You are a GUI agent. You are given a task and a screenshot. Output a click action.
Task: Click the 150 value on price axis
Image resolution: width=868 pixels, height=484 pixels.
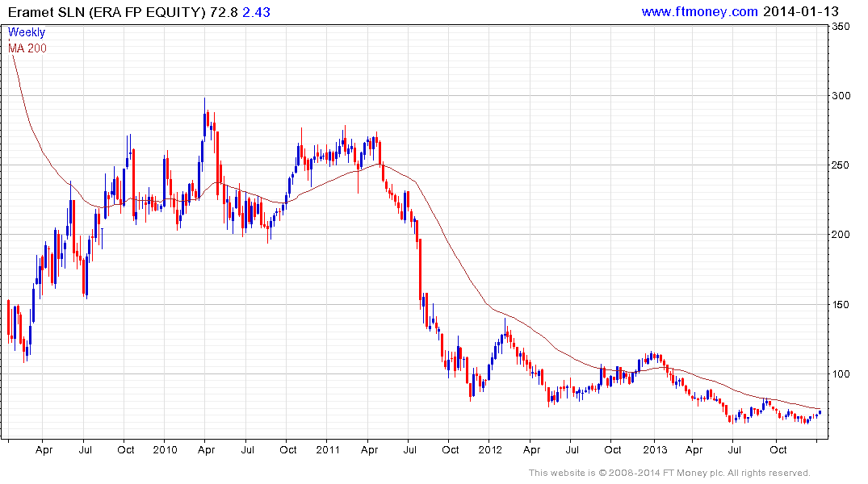pos(841,305)
